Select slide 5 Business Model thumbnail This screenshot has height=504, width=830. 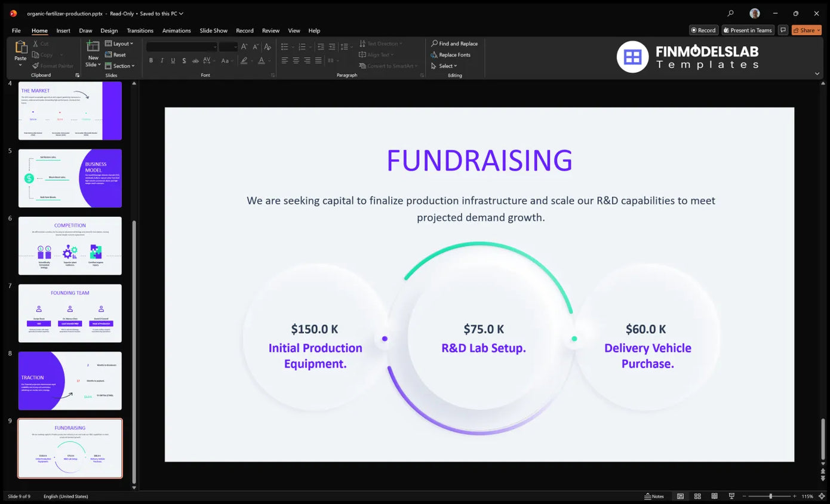pos(70,178)
